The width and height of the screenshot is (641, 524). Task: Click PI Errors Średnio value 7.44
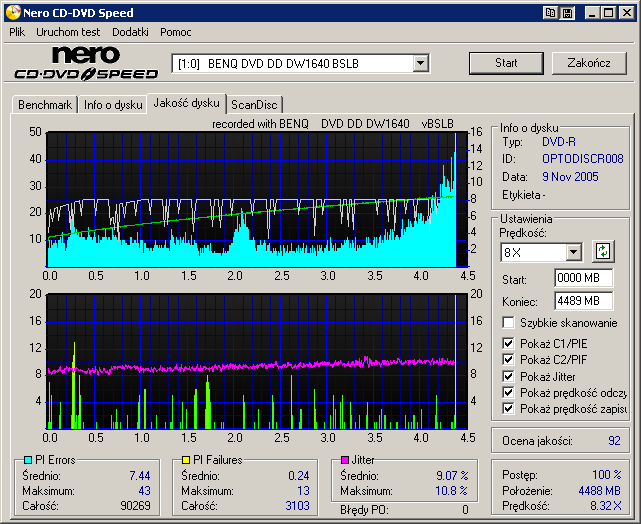point(140,475)
